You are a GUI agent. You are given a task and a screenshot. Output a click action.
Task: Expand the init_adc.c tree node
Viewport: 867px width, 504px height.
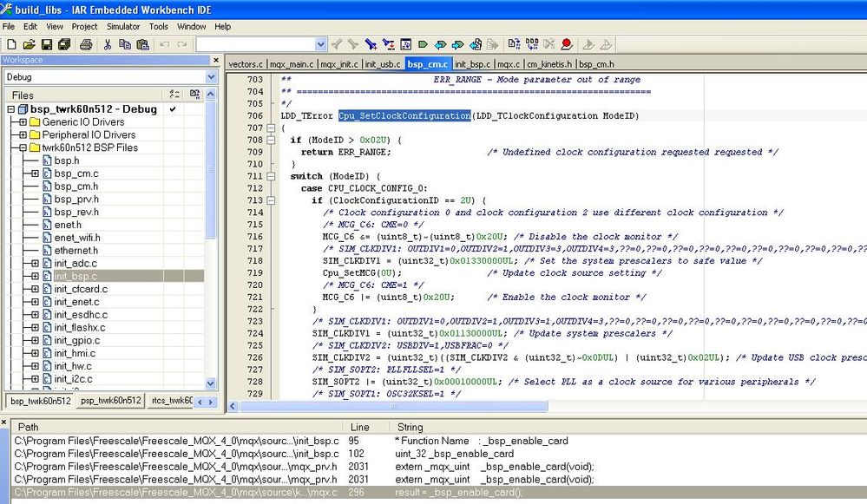[35, 263]
